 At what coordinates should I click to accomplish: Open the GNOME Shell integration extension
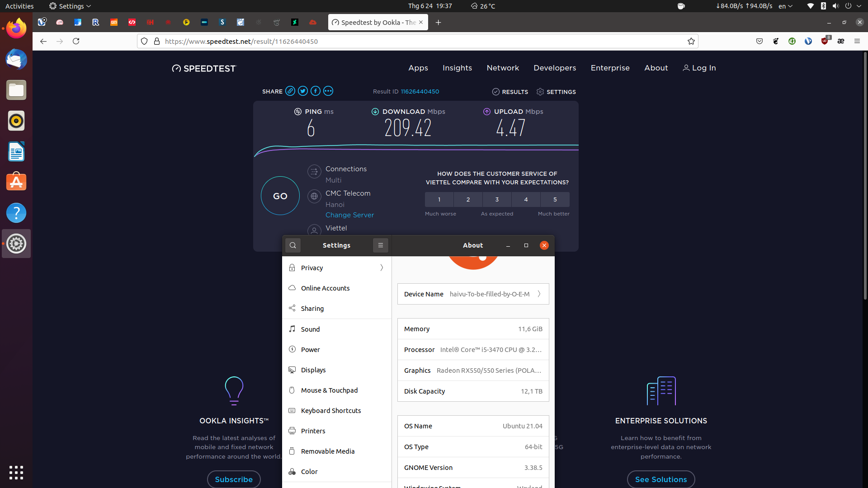click(x=776, y=41)
